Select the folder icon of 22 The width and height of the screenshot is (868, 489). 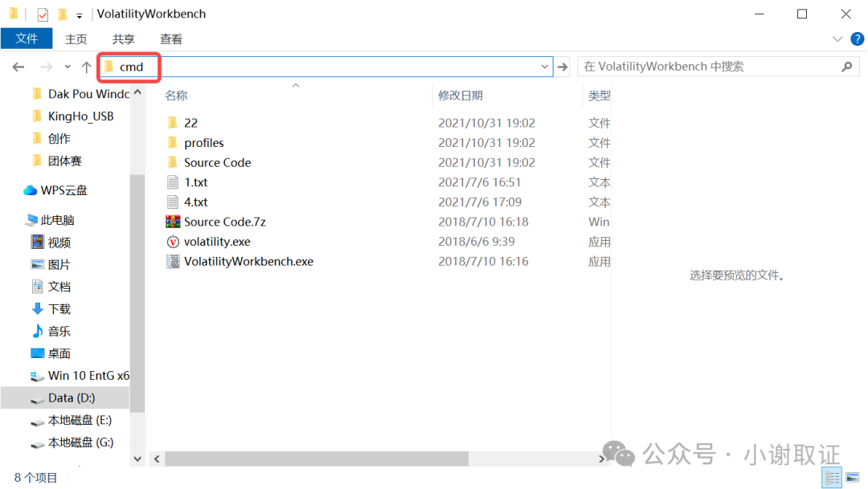pyautogui.click(x=173, y=122)
